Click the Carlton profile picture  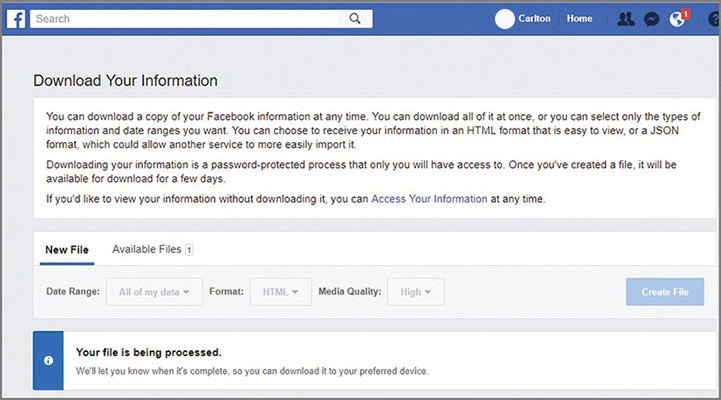[505, 18]
